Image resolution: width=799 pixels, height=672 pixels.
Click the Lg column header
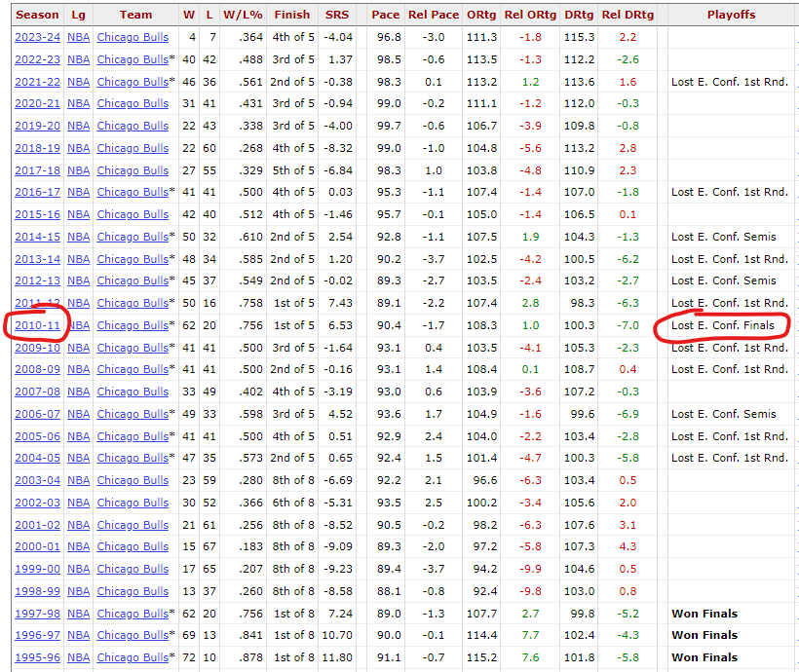[79, 15]
